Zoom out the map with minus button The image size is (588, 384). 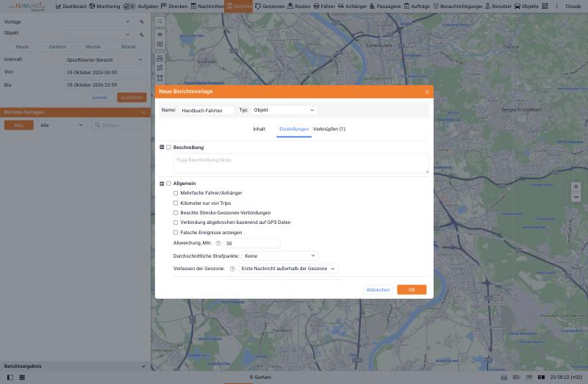576,197
